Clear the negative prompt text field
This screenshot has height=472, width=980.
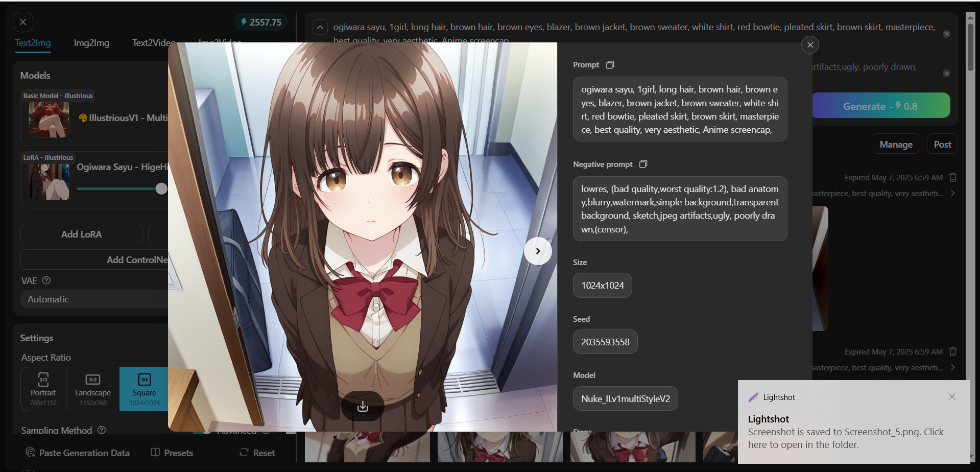click(x=946, y=73)
